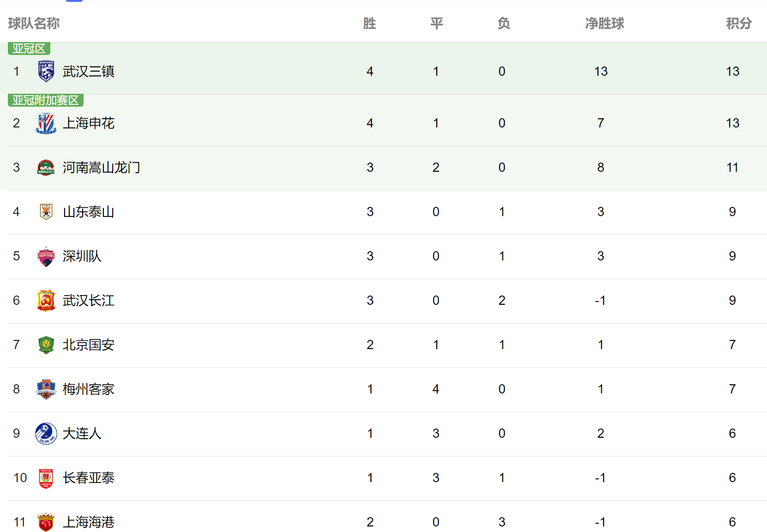Click the 积分 column header

[x=739, y=23]
